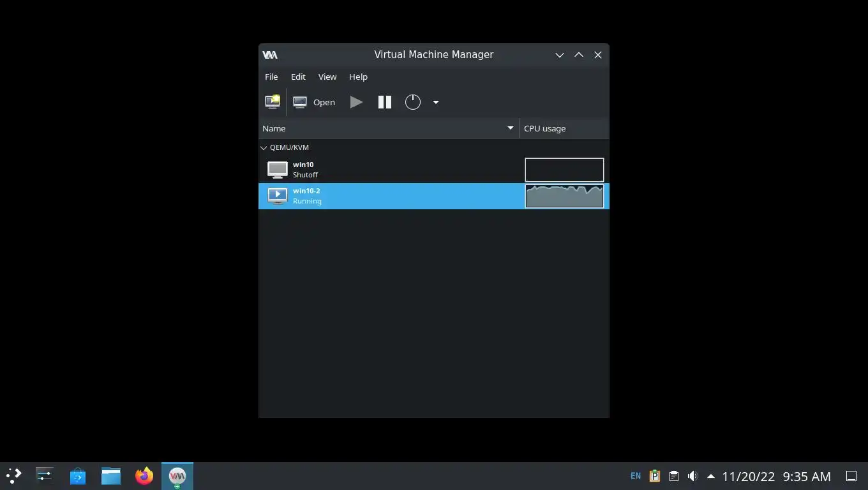
Task: Click the yellow P tray icon
Action: pyautogui.click(x=654, y=476)
